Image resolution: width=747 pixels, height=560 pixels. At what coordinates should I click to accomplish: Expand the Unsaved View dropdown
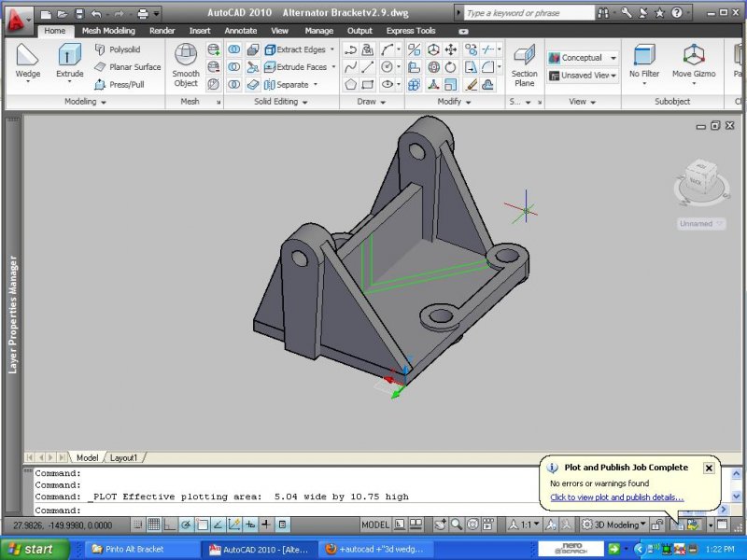coord(583,76)
